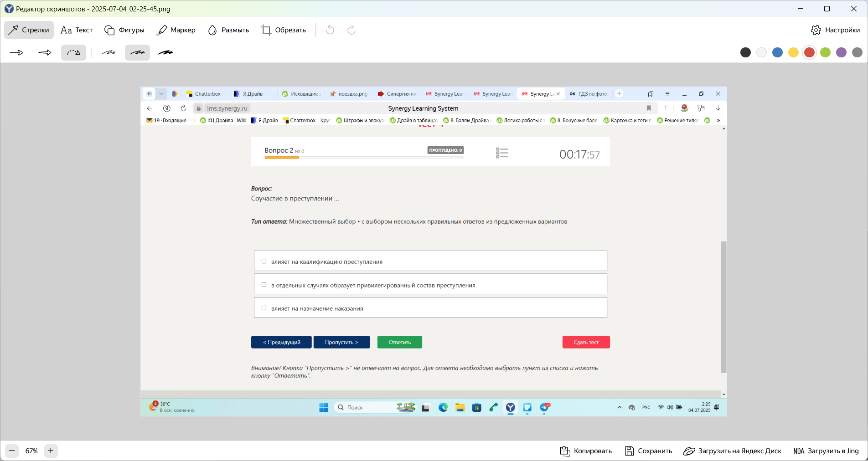Switch to the Текст tool

point(77,30)
